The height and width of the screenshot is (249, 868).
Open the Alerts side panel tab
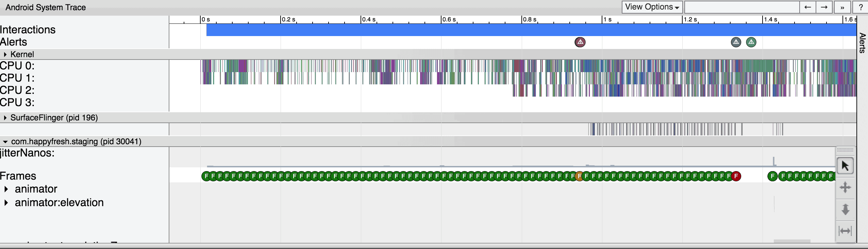[x=862, y=43]
